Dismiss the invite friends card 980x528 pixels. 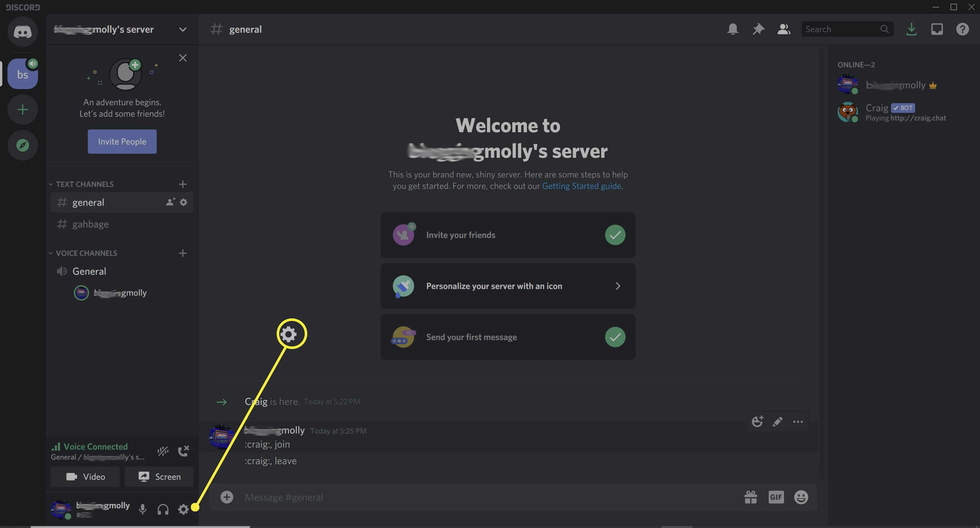pos(183,58)
